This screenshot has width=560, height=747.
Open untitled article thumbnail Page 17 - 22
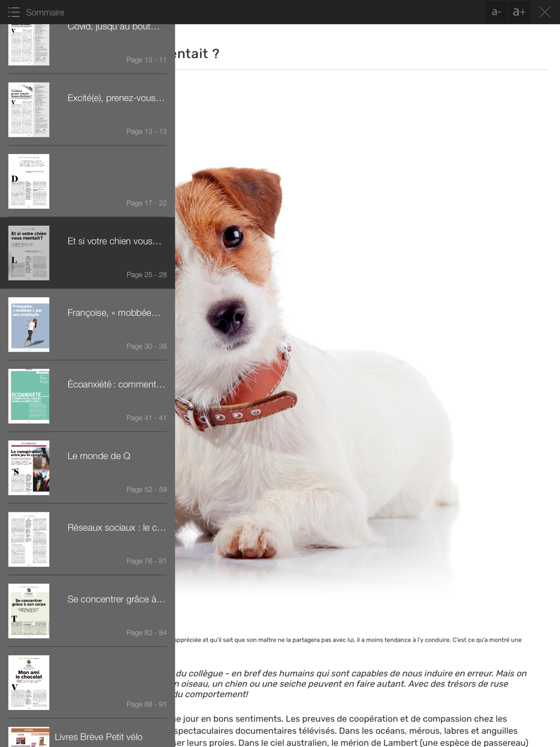[x=29, y=181]
